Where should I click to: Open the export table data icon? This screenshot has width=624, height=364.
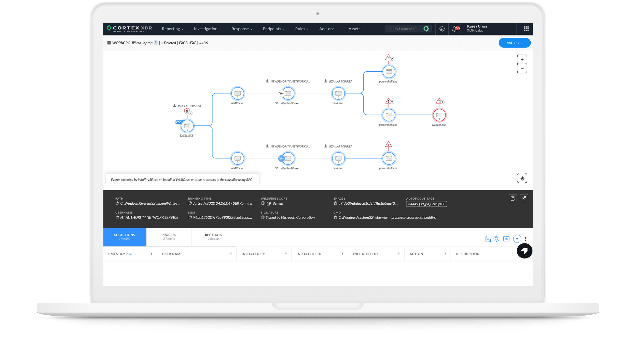488,239
